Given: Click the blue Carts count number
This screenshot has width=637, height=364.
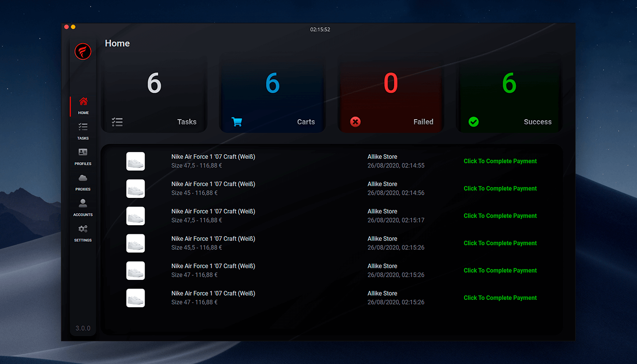Looking at the screenshot, I should (x=273, y=83).
